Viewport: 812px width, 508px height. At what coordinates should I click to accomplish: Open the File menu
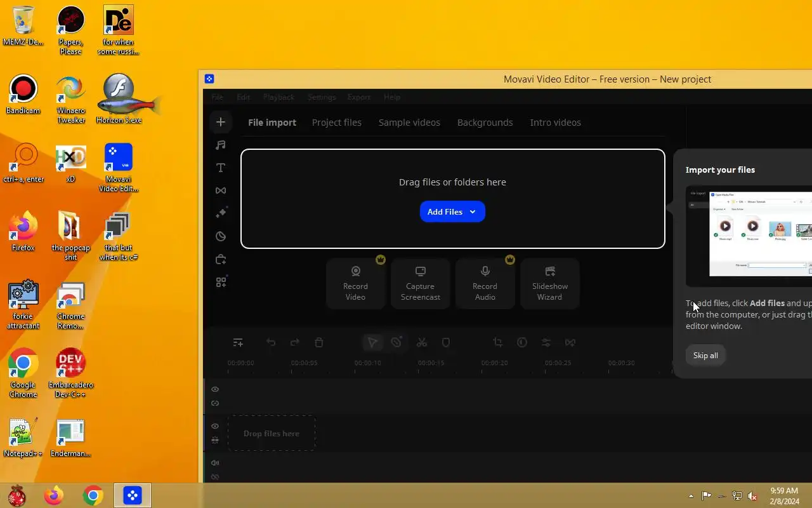[217, 97]
